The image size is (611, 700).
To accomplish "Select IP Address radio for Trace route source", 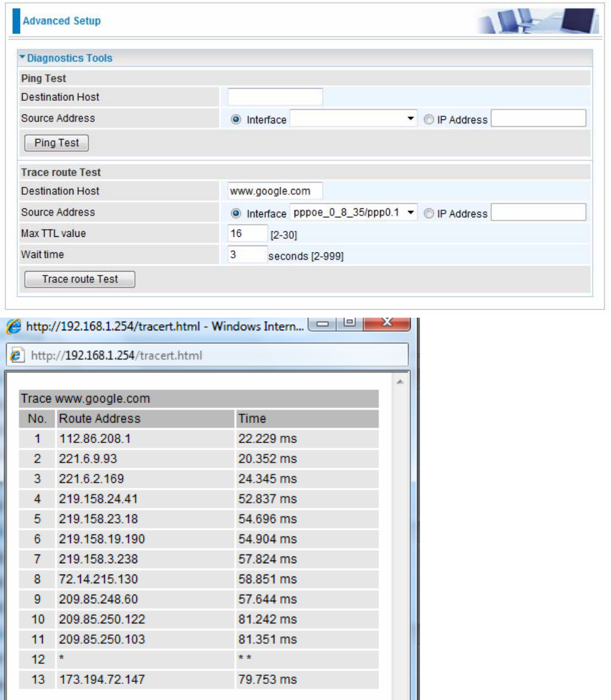I will [429, 213].
